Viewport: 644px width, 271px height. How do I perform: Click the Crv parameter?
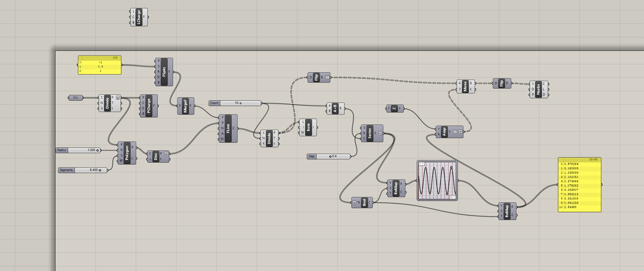[76, 98]
